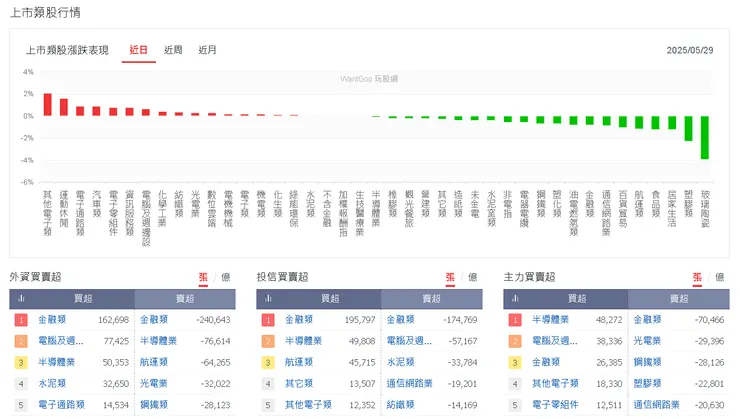Open 航運類 link with 45,715 in 投信買超
740x419 pixels.
[299, 362]
